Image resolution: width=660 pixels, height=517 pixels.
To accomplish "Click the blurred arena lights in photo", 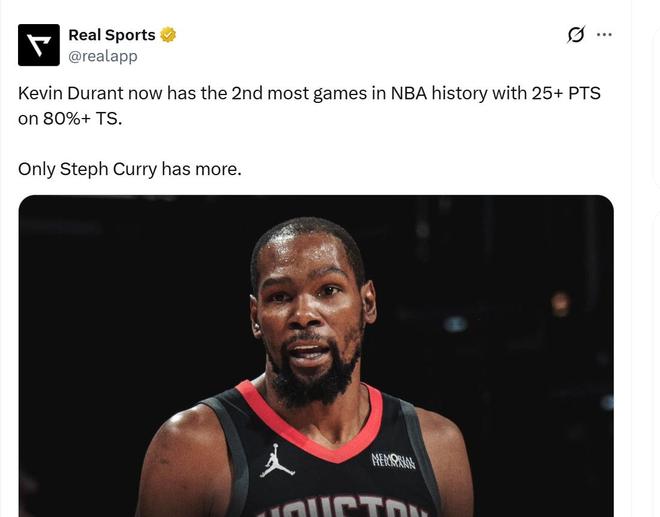I will pyautogui.click(x=558, y=300).
